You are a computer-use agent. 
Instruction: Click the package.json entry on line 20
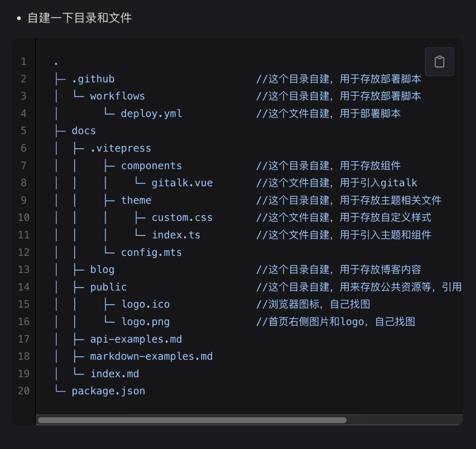[x=108, y=391]
